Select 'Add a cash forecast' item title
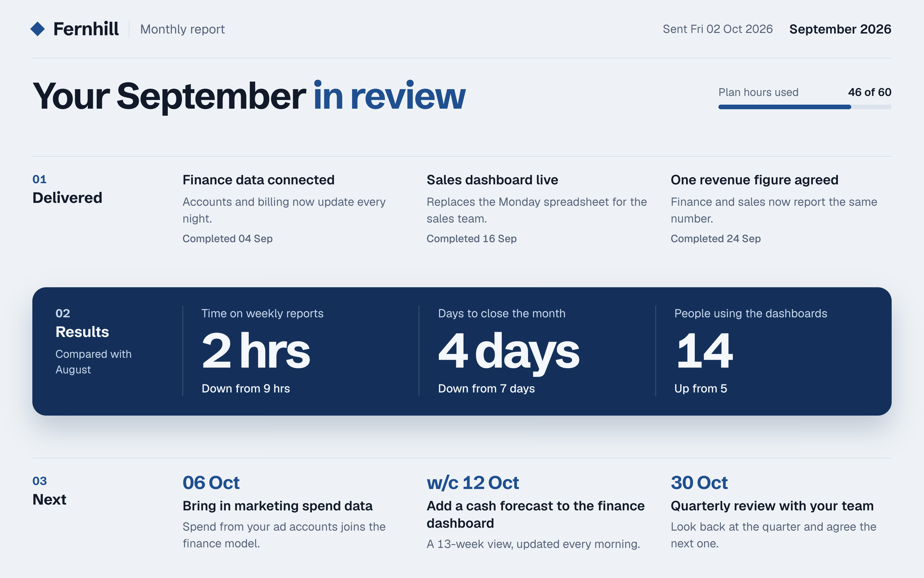 pos(535,514)
